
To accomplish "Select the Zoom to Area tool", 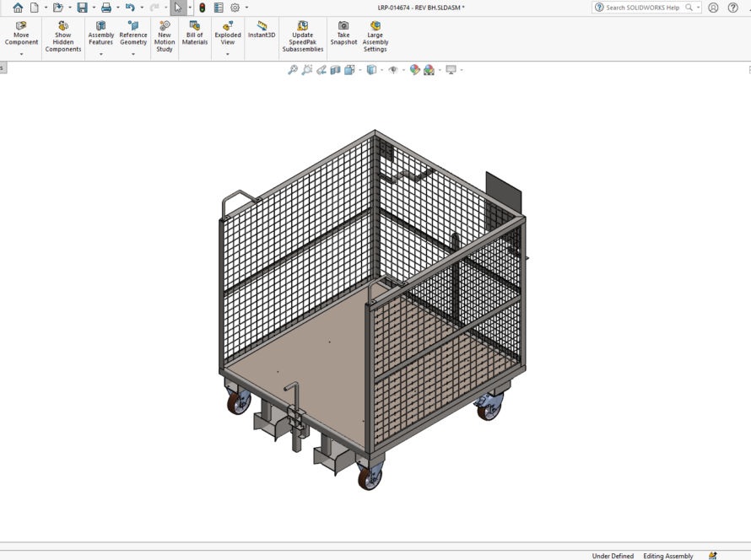I will (307, 70).
